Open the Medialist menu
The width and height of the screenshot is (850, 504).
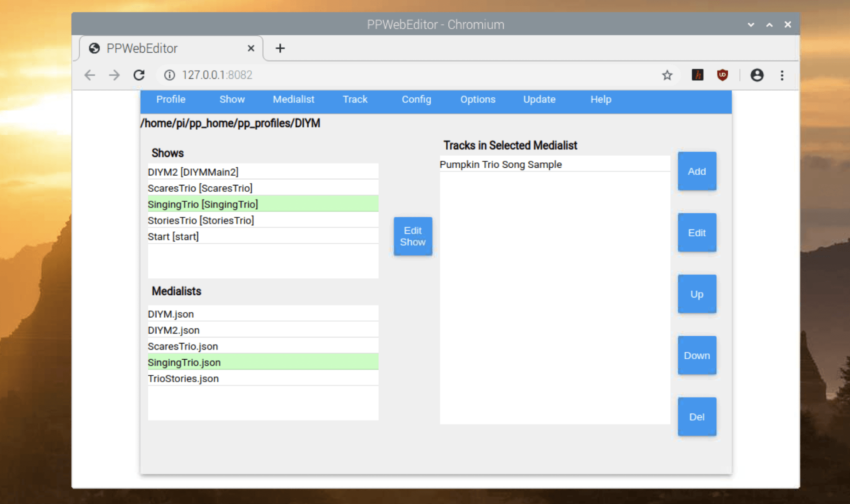click(x=294, y=100)
